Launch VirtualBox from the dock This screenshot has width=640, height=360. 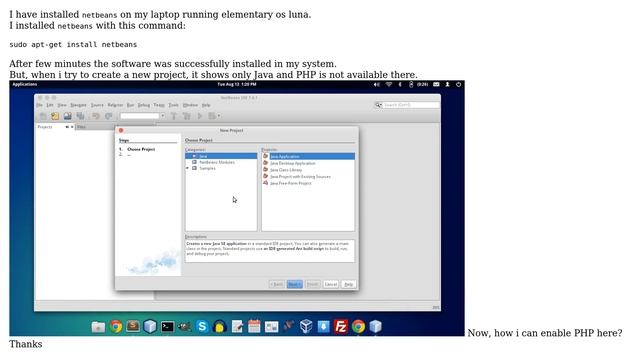click(306, 327)
